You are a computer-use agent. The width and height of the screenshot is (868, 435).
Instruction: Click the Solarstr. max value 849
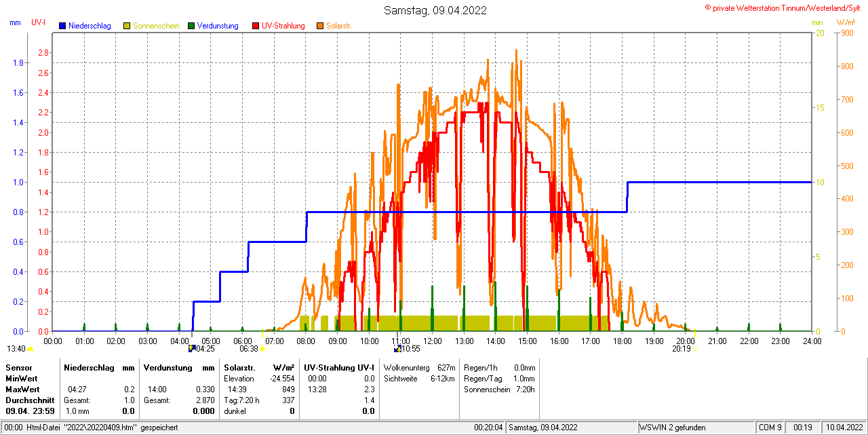point(288,390)
